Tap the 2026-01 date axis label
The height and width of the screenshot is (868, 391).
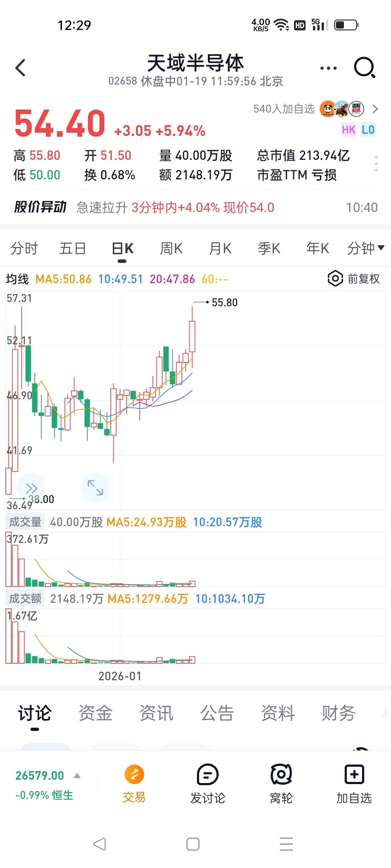(120, 676)
